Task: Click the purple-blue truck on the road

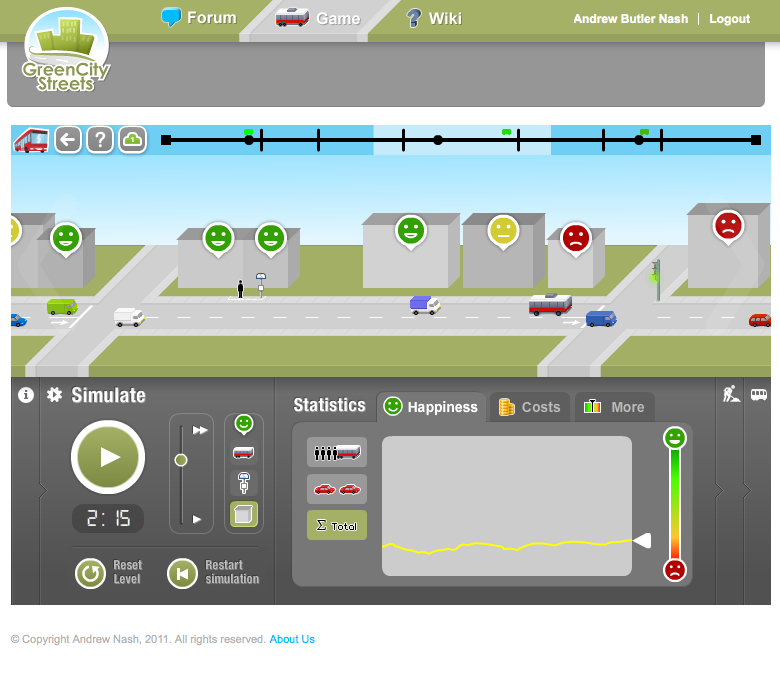Action: coord(425,305)
